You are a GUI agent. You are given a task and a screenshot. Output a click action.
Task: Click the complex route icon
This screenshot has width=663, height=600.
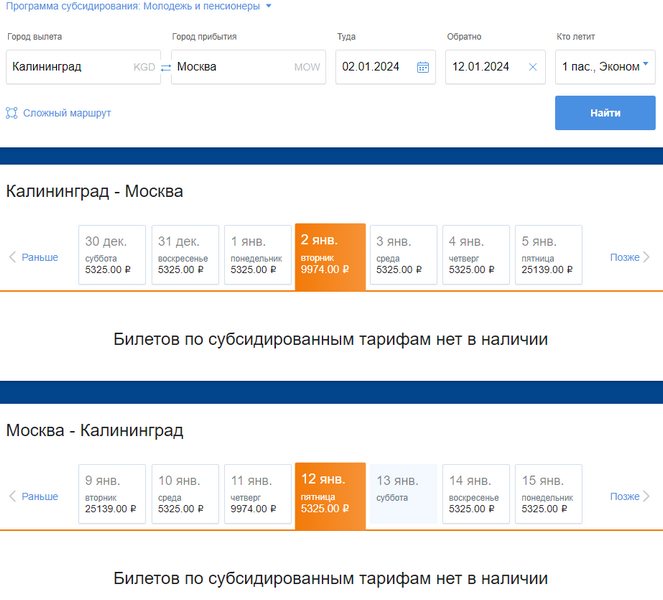click(x=12, y=113)
